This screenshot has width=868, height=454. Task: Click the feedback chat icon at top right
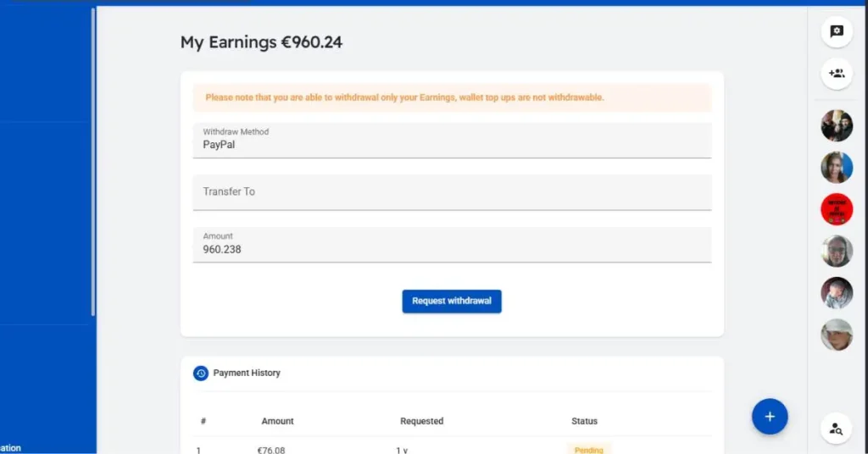click(837, 31)
